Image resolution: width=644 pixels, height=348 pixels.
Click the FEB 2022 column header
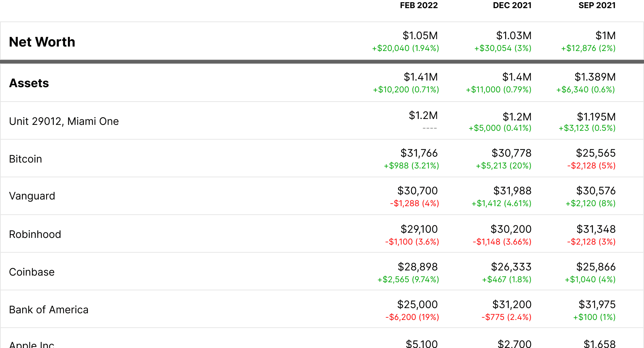pyautogui.click(x=418, y=6)
